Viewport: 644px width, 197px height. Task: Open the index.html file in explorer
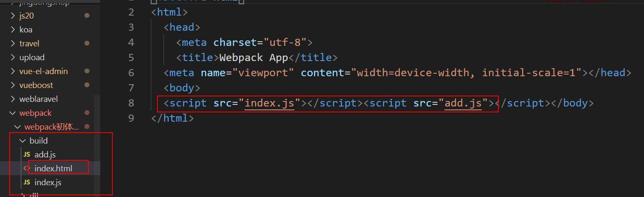pyautogui.click(x=53, y=168)
